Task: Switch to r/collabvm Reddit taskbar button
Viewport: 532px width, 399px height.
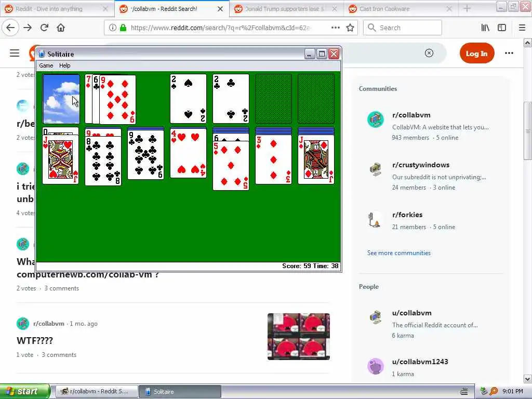Action: click(97, 392)
